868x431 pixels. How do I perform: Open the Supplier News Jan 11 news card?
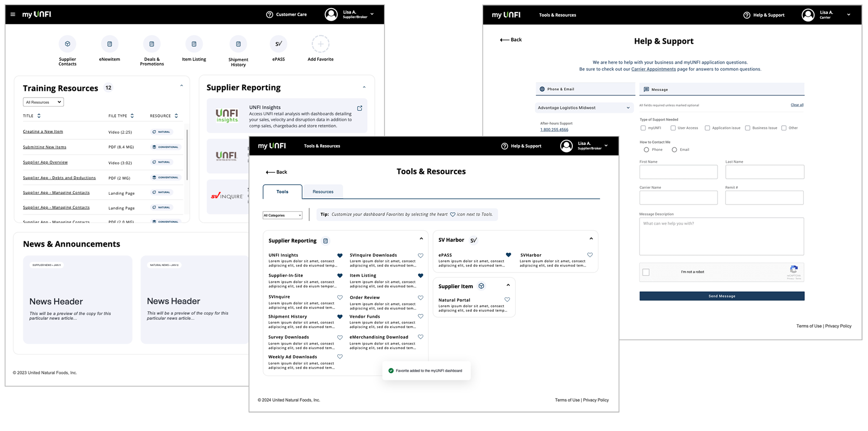tap(78, 300)
